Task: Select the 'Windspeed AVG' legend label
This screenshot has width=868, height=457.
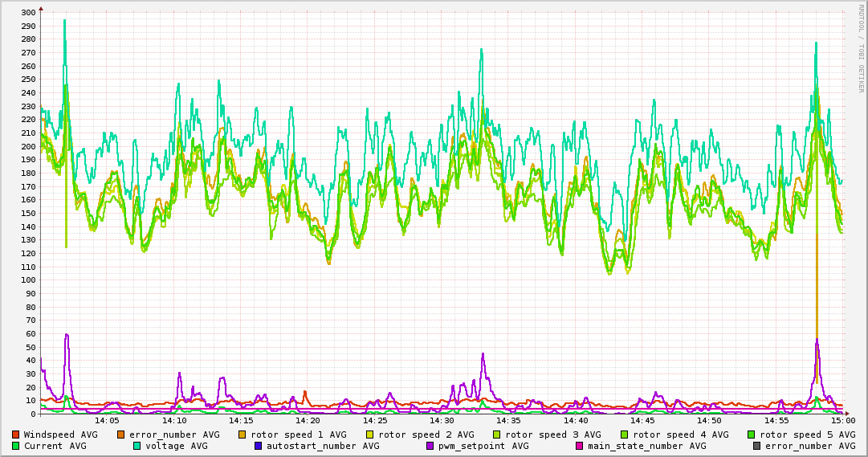Action: pos(60,435)
